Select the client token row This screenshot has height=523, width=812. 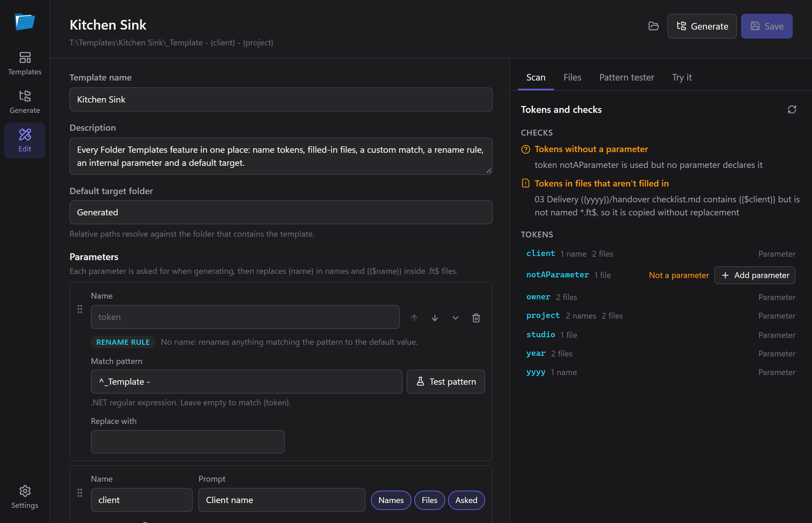(x=661, y=254)
